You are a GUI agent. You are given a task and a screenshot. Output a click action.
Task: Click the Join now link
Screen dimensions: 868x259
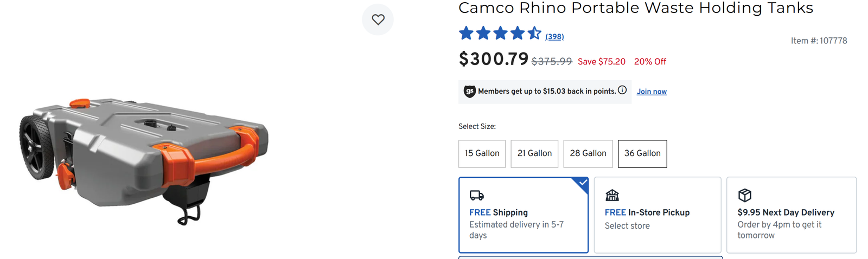coord(652,92)
